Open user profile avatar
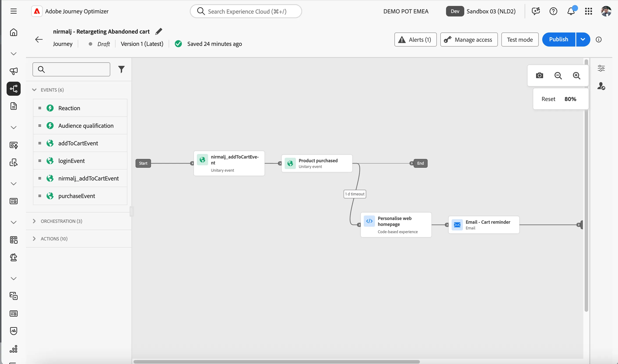This screenshot has height=364, width=618. [606, 11]
